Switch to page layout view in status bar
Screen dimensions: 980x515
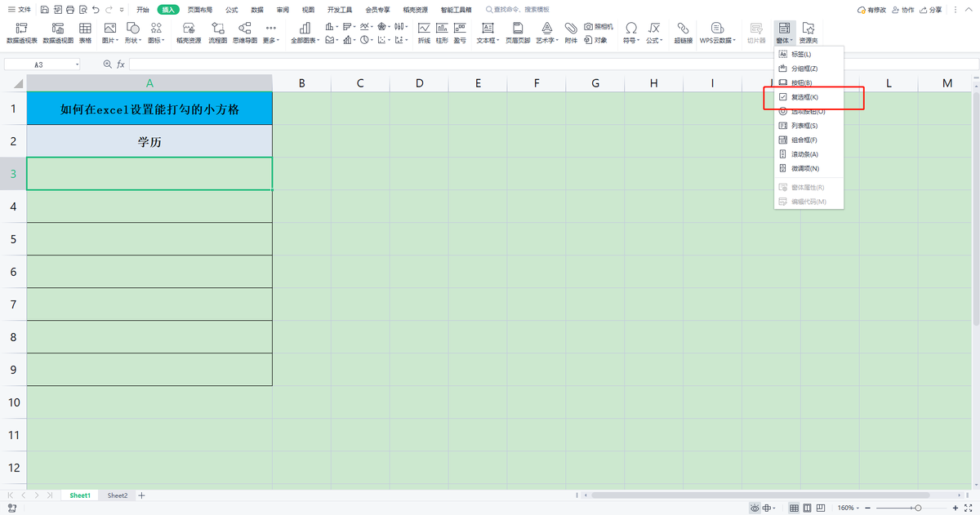coord(808,508)
